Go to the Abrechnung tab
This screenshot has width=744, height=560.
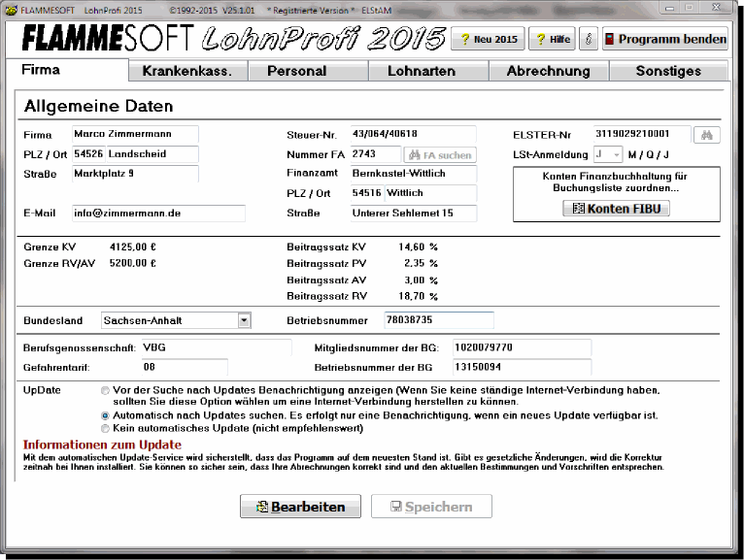point(549,71)
